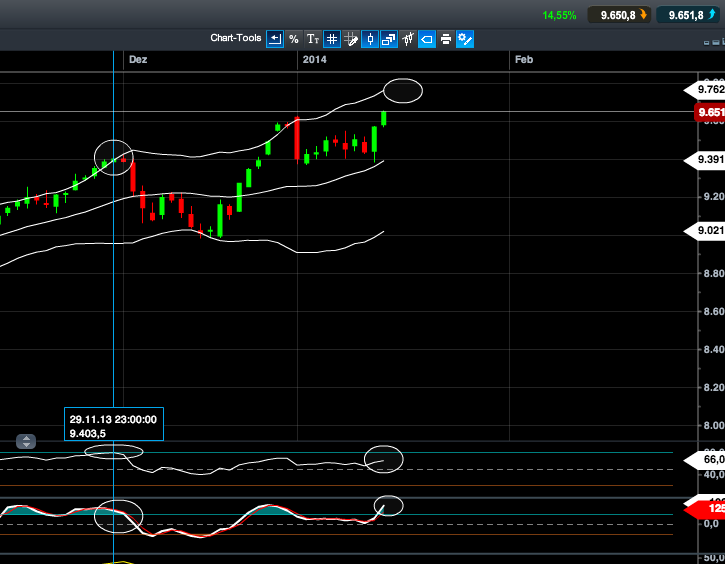Print the chart using the printer icon
This screenshot has width=725, height=564.
[445, 39]
